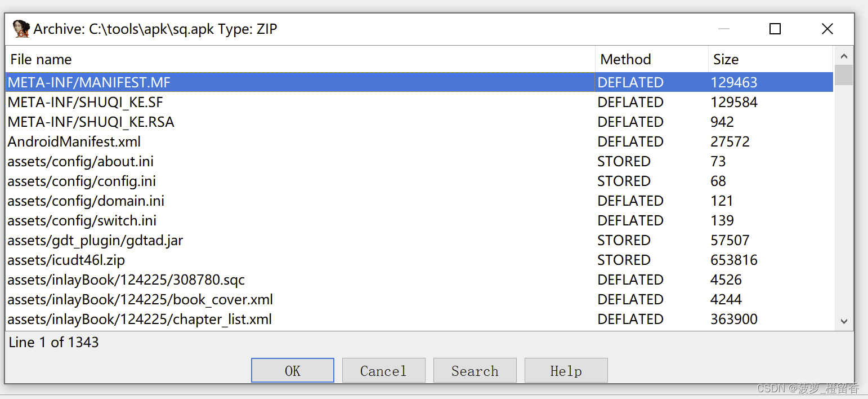This screenshot has width=868, height=399.
Task: Maximize the archive window
Action: [775, 29]
